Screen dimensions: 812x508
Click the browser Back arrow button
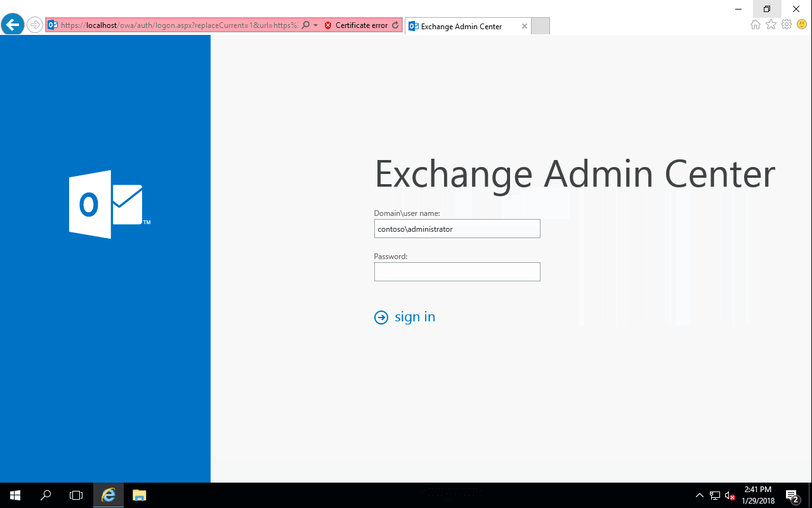tap(13, 25)
